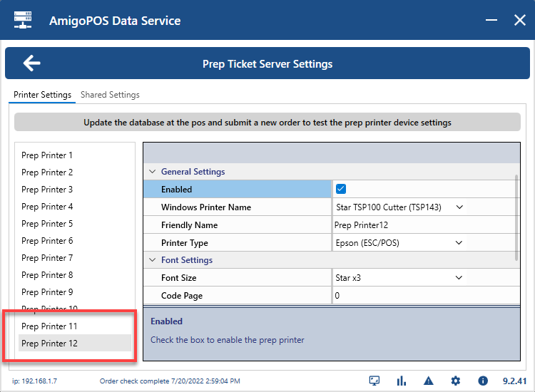Open the Font Size dropdown

[459, 278]
